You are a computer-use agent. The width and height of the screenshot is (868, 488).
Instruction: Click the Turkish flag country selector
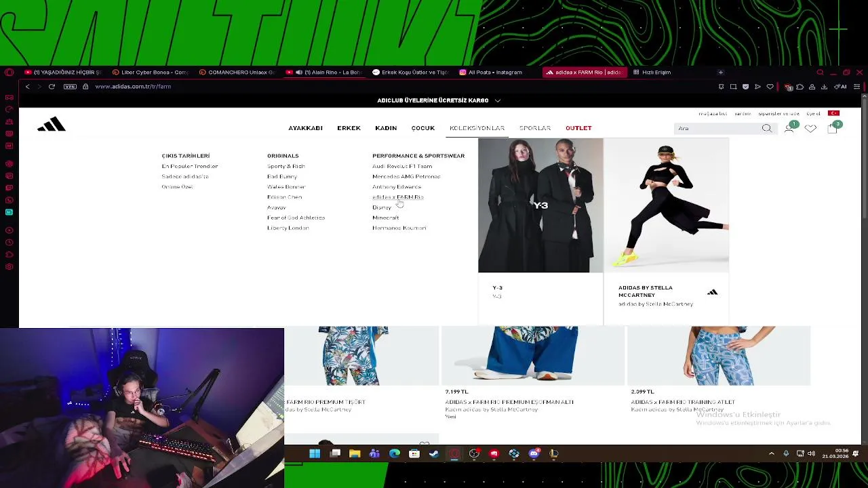click(x=833, y=113)
